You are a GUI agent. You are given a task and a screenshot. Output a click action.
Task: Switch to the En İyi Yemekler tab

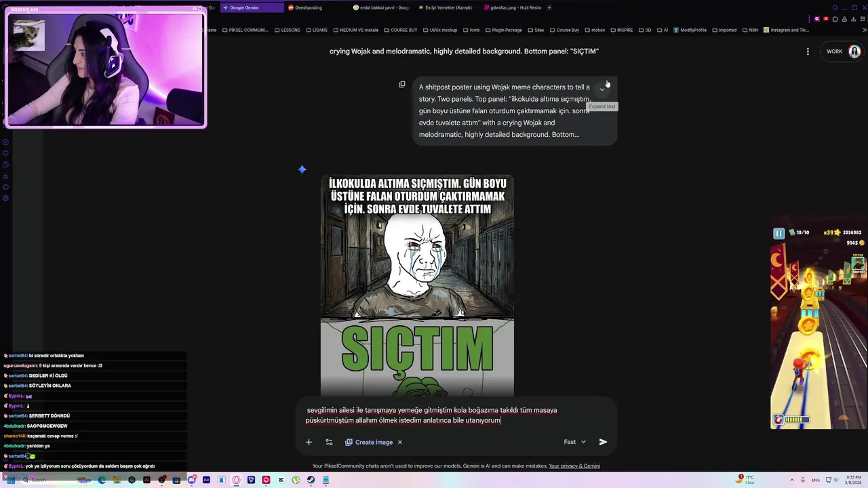446,7
